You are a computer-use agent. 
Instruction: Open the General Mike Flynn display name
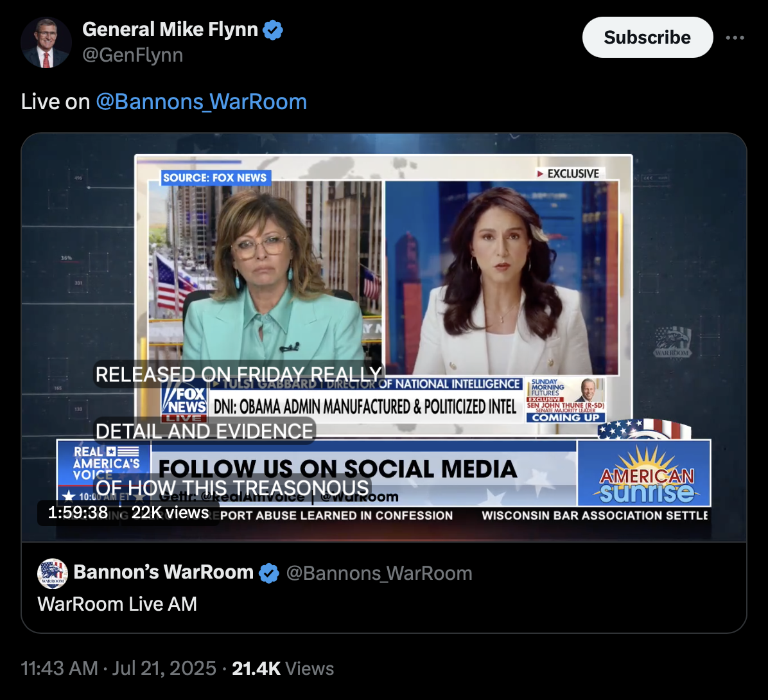[x=170, y=30]
